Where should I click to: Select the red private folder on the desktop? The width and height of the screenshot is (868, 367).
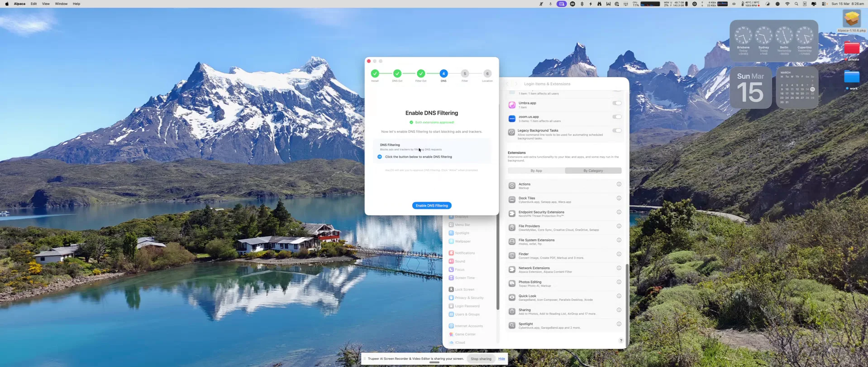[851, 48]
